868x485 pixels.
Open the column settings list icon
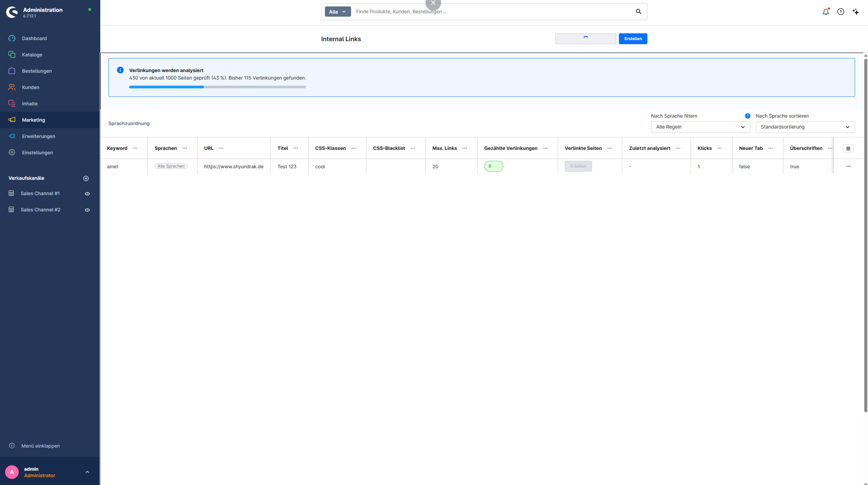tap(848, 148)
